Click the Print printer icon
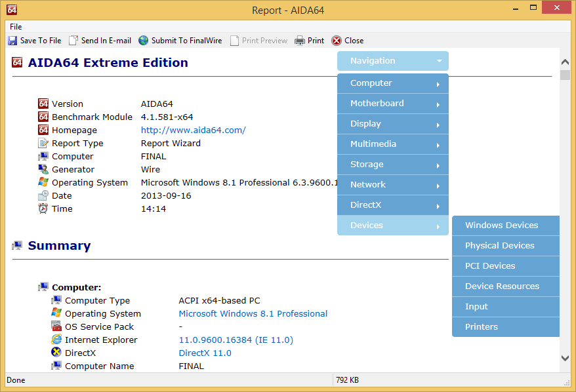 tap(300, 41)
